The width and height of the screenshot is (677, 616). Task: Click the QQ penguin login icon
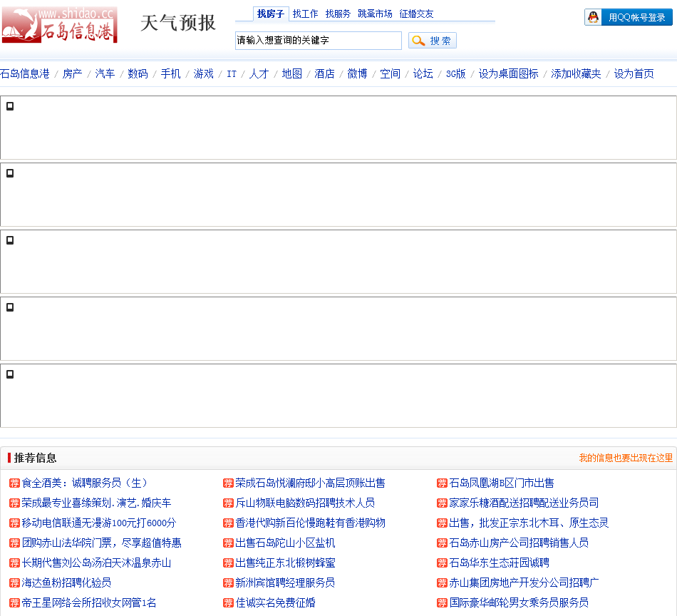(x=593, y=17)
